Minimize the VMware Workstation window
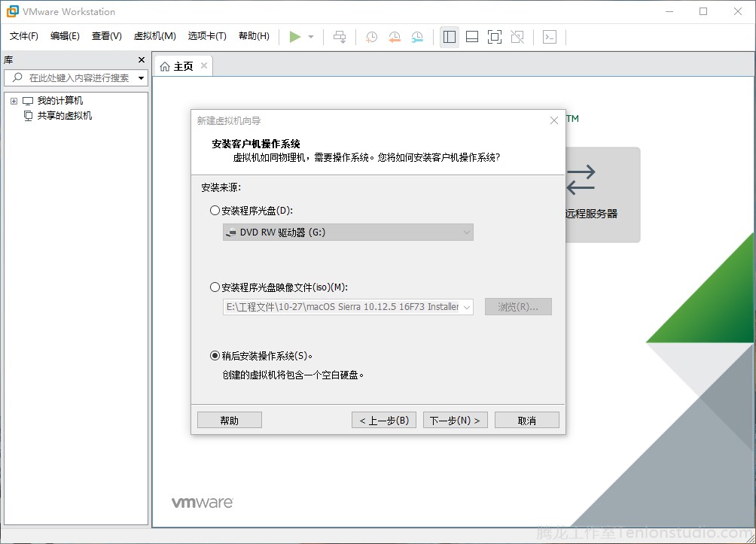The height and width of the screenshot is (544, 756). tap(669, 11)
